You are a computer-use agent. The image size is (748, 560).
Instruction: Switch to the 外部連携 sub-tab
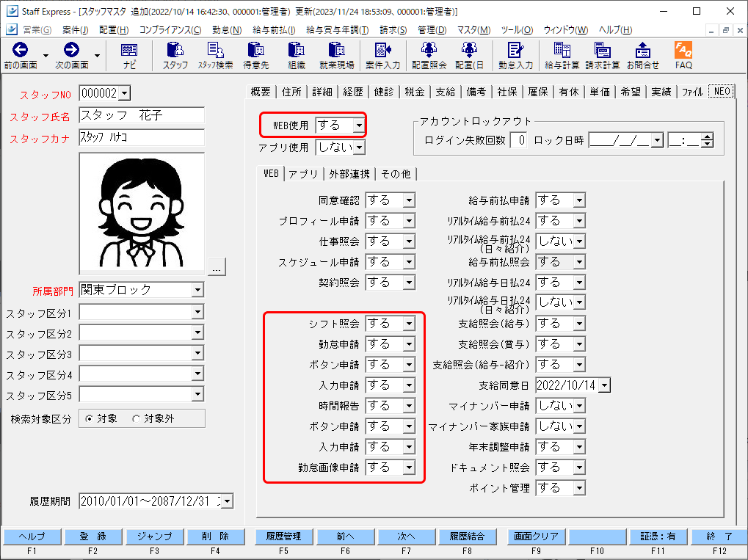(x=349, y=174)
